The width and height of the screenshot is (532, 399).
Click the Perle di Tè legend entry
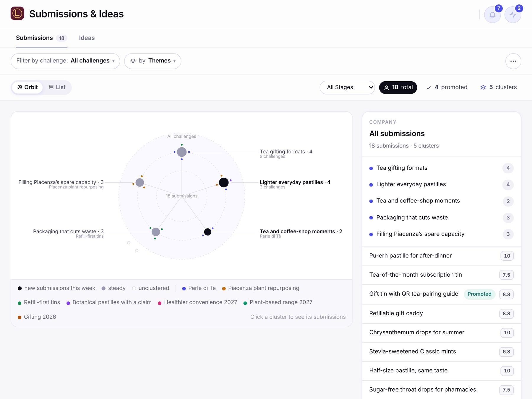(199, 288)
